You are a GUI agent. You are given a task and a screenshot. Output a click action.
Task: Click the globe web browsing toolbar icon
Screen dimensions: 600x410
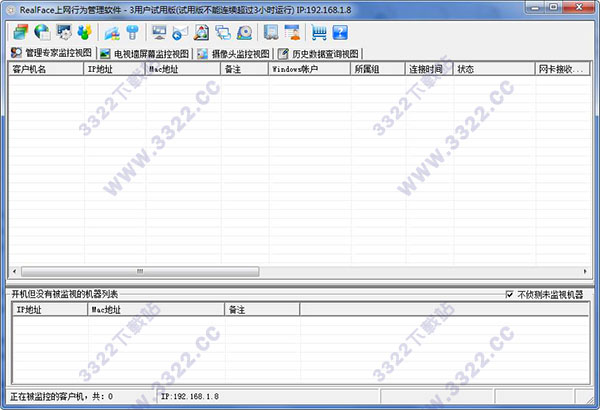click(42, 32)
